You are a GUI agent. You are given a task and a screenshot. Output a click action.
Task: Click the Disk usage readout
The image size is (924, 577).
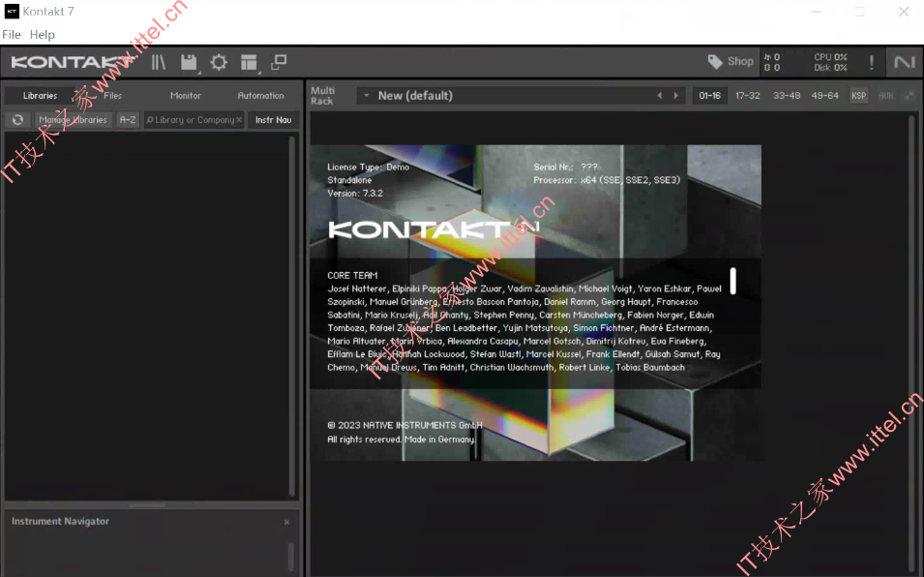[x=830, y=68]
